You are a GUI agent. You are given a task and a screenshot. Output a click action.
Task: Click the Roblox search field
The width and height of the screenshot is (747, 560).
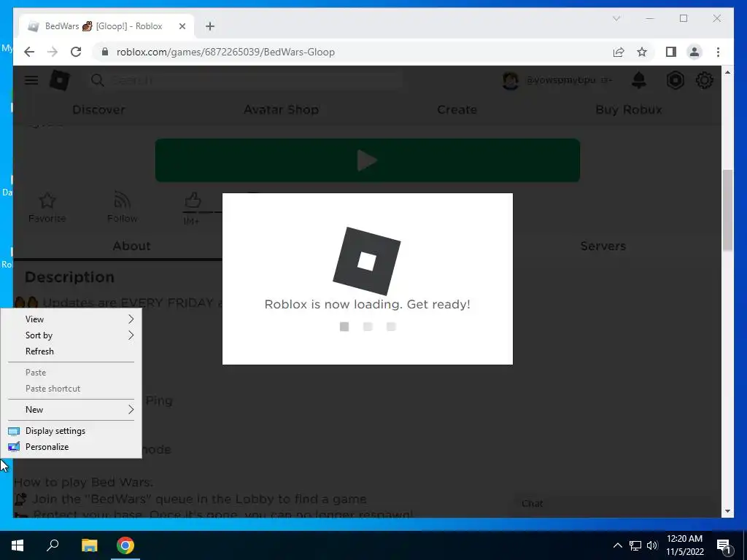(x=245, y=80)
